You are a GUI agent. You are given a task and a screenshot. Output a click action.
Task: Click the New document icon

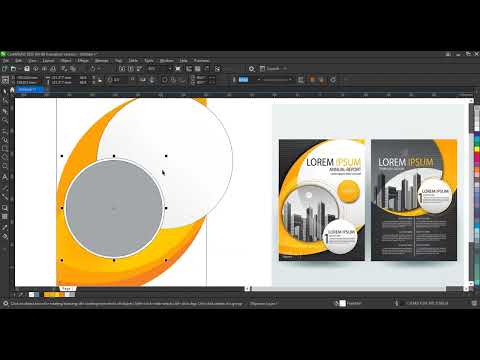point(4,69)
